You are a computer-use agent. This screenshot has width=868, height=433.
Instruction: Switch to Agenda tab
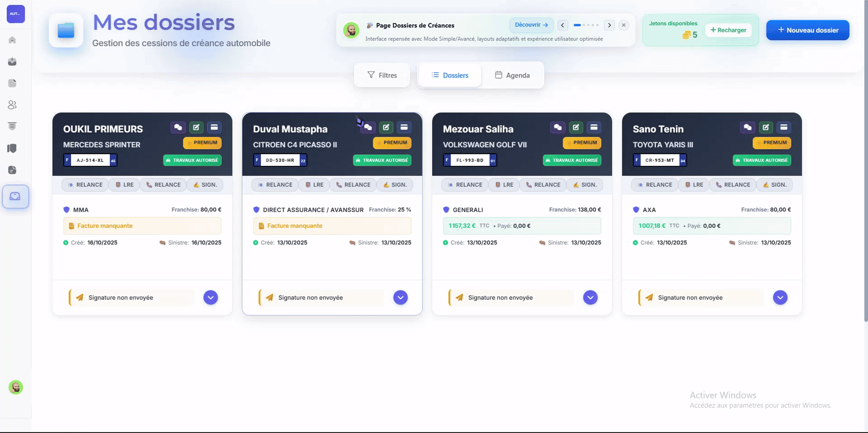[x=512, y=75]
